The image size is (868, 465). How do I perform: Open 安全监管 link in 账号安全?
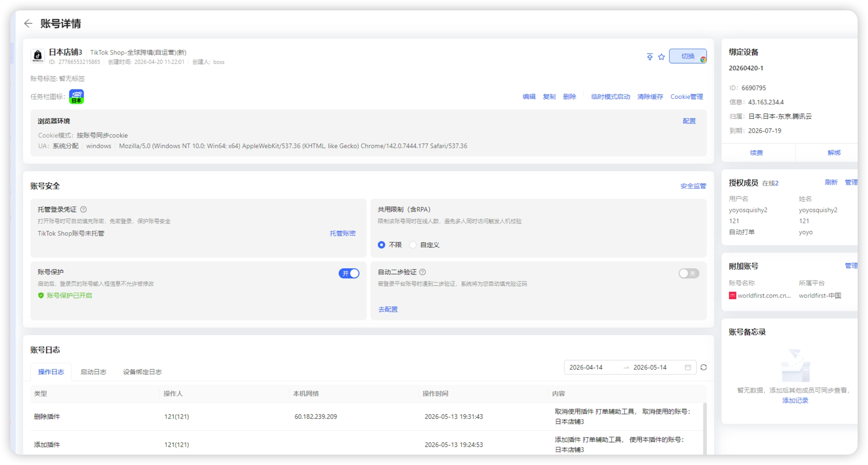(x=693, y=186)
